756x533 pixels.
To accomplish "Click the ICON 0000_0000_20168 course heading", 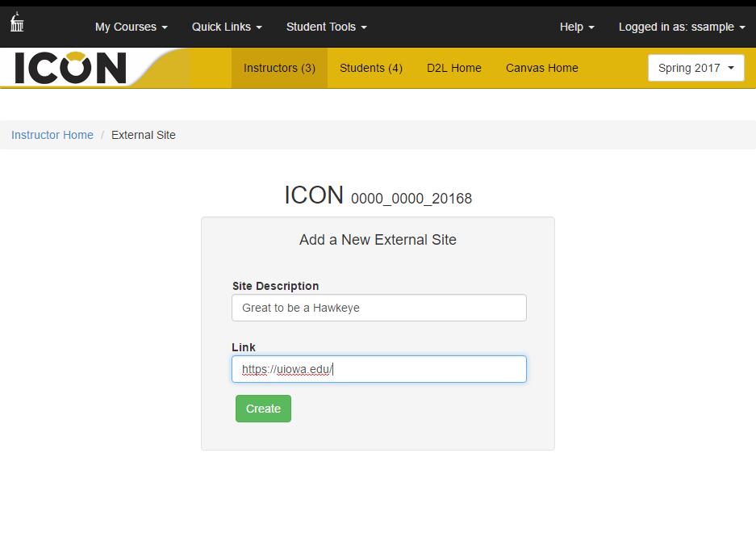I will point(378,195).
